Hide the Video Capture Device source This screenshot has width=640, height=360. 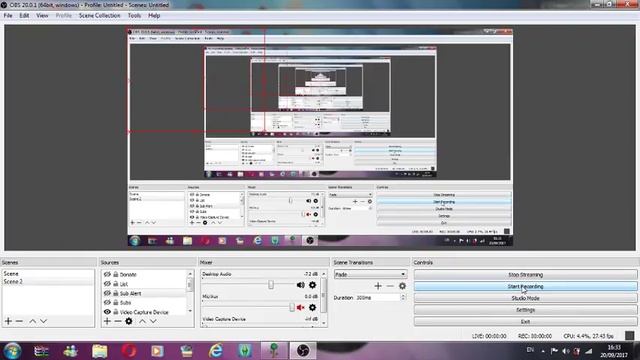[107, 312]
